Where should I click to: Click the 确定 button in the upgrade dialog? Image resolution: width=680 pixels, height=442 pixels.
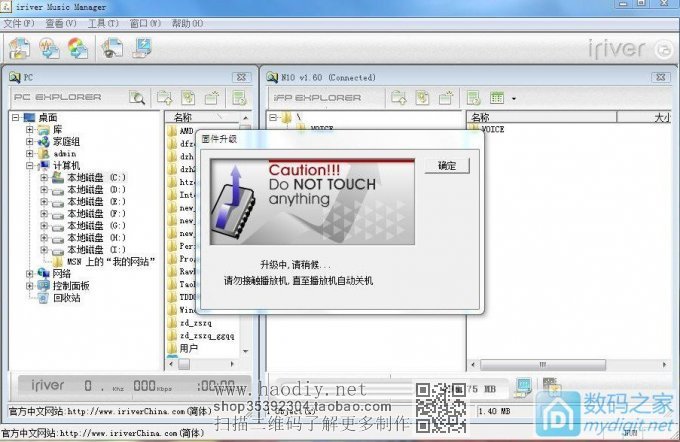click(447, 166)
